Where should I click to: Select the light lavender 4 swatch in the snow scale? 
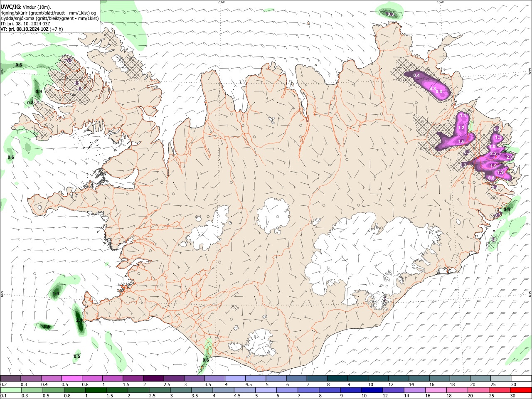pyautogui.click(x=235, y=378)
